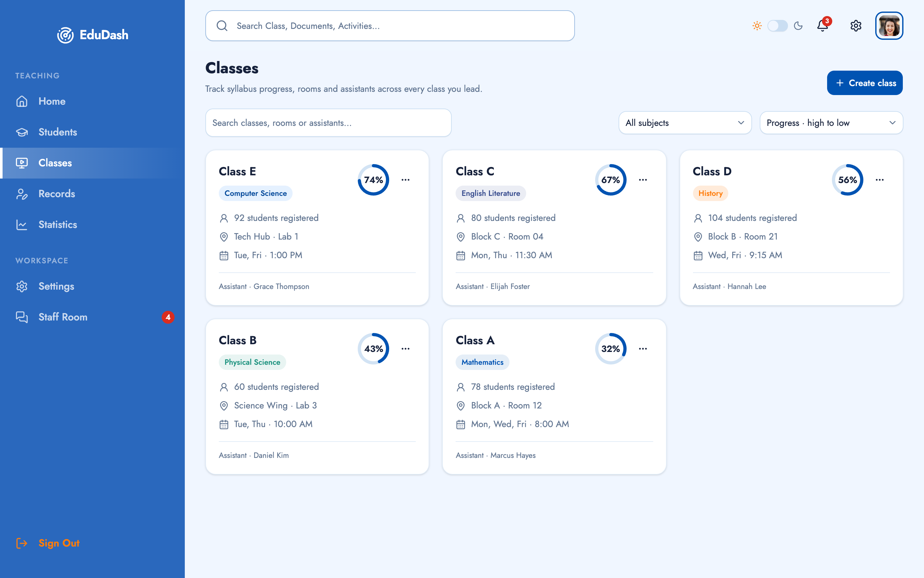Click the Class B card title
924x578 pixels.
tap(237, 340)
